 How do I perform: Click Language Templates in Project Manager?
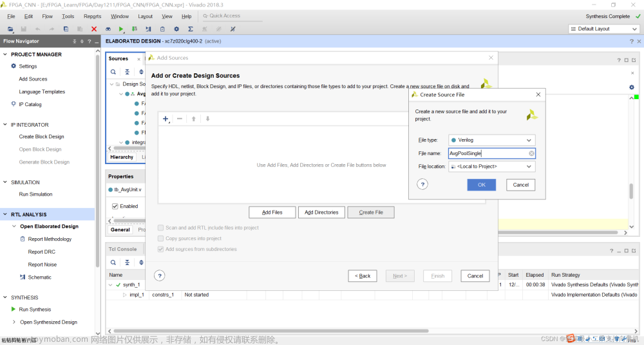(42, 91)
